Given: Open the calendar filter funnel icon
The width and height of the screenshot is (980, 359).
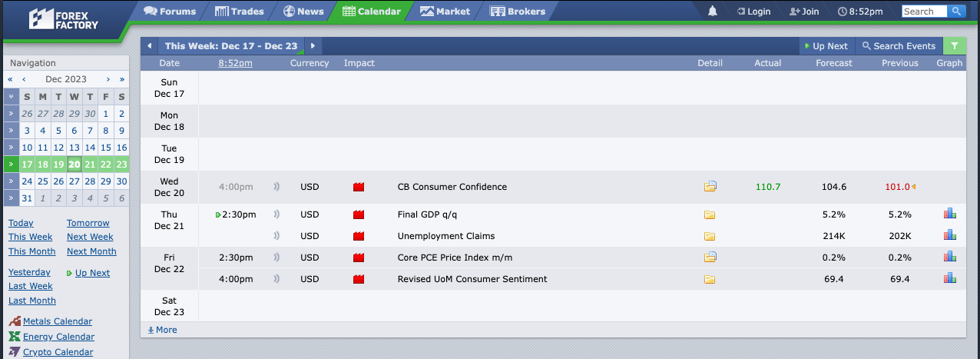Looking at the screenshot, I should point(954,46).
